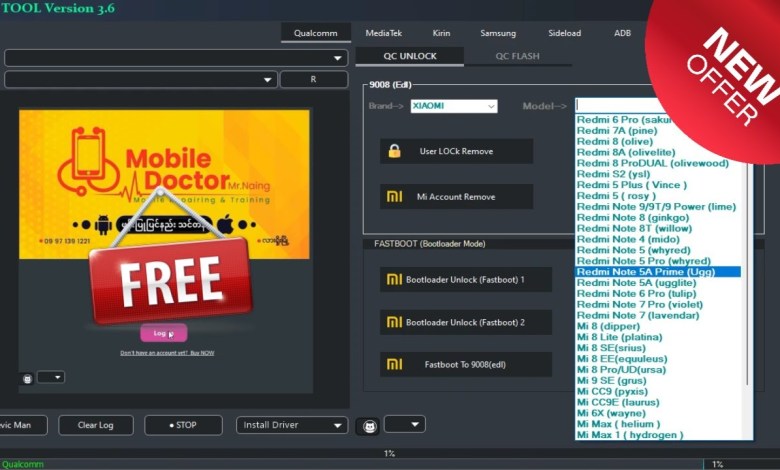Switch to the Kirin tab
The height and width of the screenshot is (470, 780).
[x=441, y=33]
